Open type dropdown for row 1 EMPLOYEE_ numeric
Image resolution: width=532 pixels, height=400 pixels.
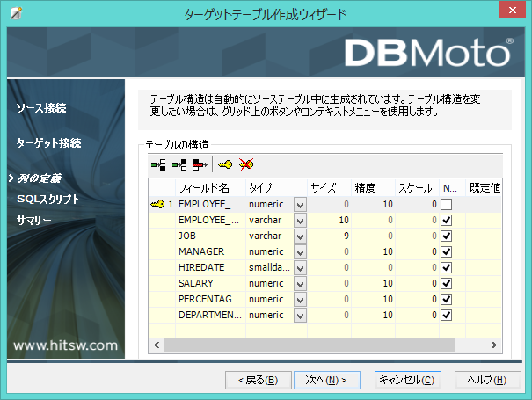(x=300, y=205)
